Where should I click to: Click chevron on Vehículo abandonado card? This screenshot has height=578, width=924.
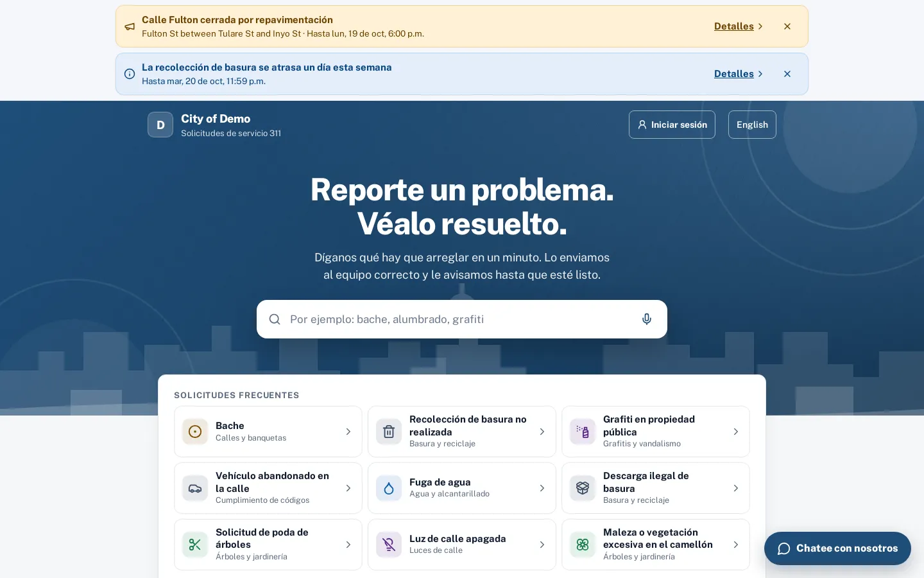click(x=348, y=488)
